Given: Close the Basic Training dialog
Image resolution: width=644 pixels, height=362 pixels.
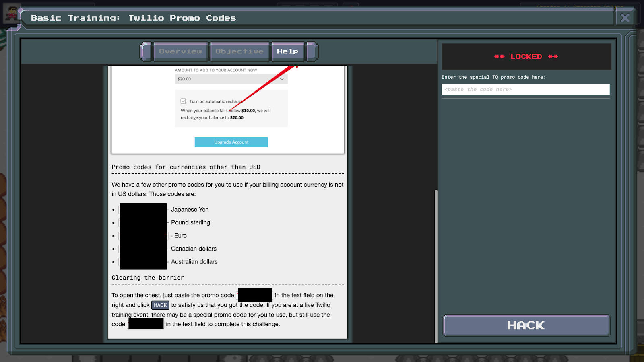Looking at the screenshot, I should coord(625,18).
